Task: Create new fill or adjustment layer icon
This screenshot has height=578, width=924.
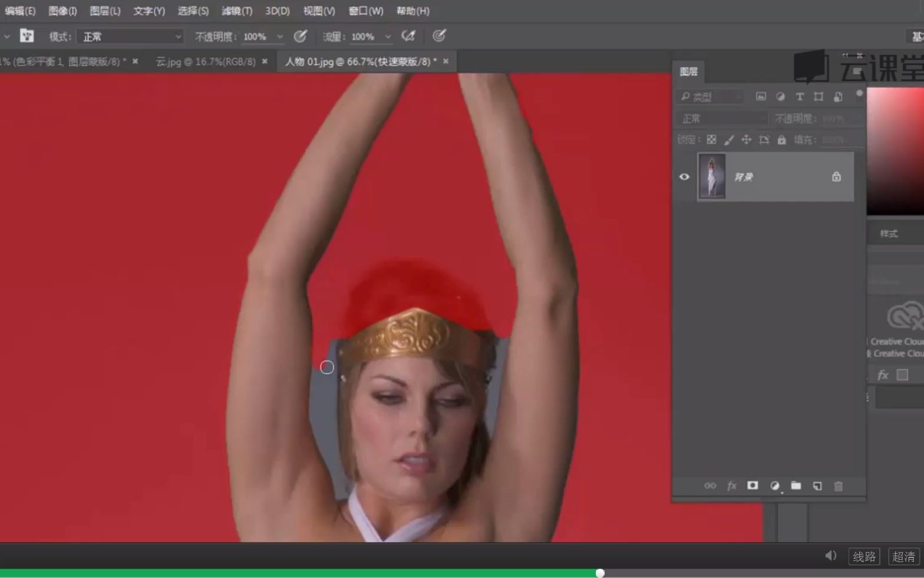Action: tap(775, 485)
